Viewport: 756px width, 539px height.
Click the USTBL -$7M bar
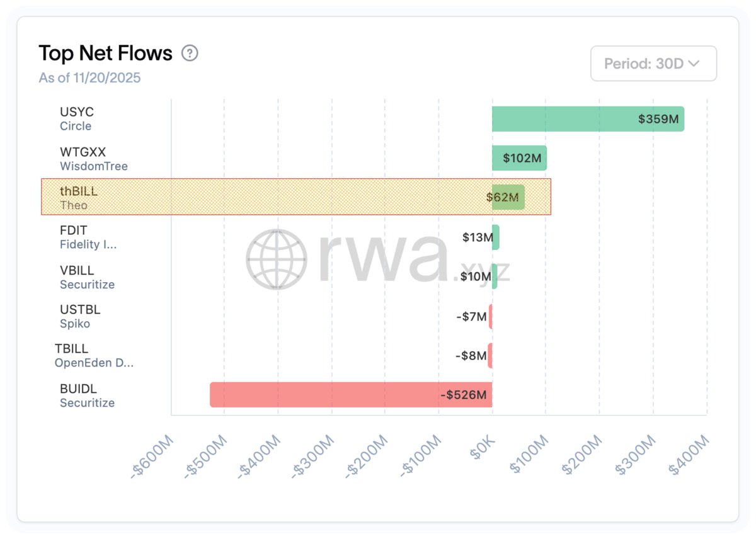[x=490, y=317]
